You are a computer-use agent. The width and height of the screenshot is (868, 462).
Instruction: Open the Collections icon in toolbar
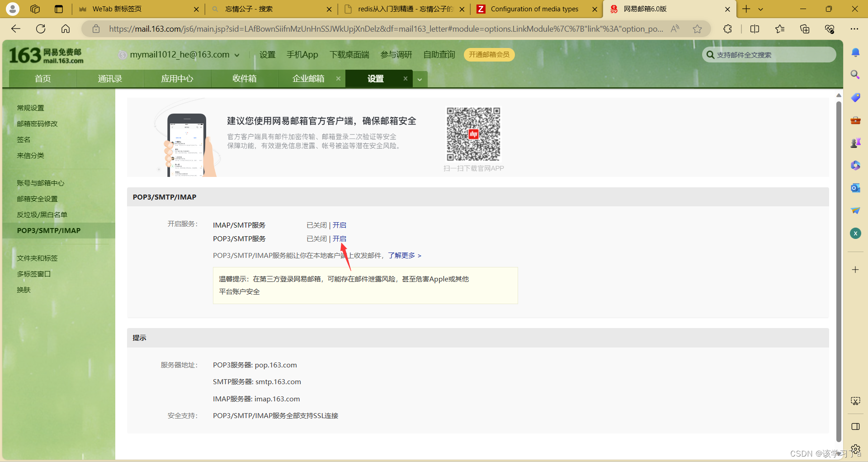(x=805, y=29)
